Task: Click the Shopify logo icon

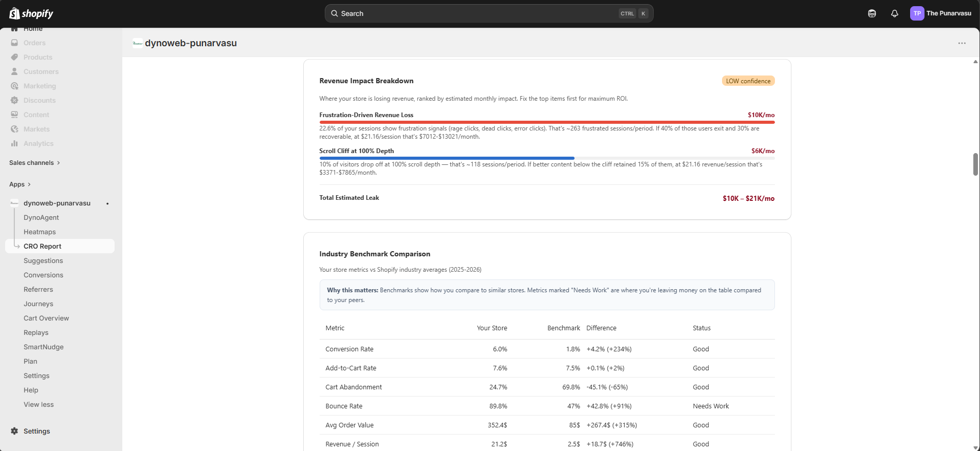Action: click(14, 13)
